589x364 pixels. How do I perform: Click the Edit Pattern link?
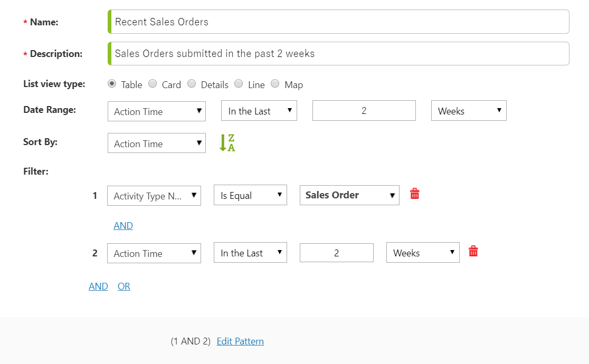(x=240, y=341)
